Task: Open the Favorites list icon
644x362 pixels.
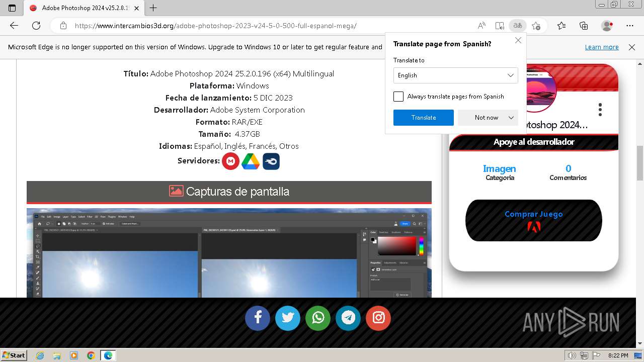Action: 561,26
